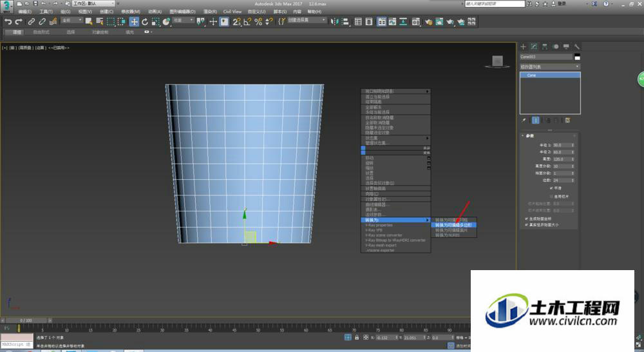
Task: Click the time slider 0/100 handle
Action: (x=26, y=320)
